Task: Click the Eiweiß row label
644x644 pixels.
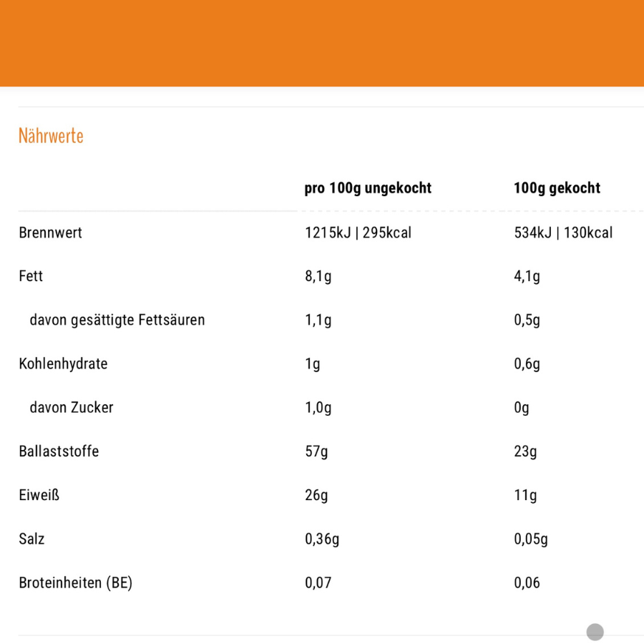Action: point(39,495)
